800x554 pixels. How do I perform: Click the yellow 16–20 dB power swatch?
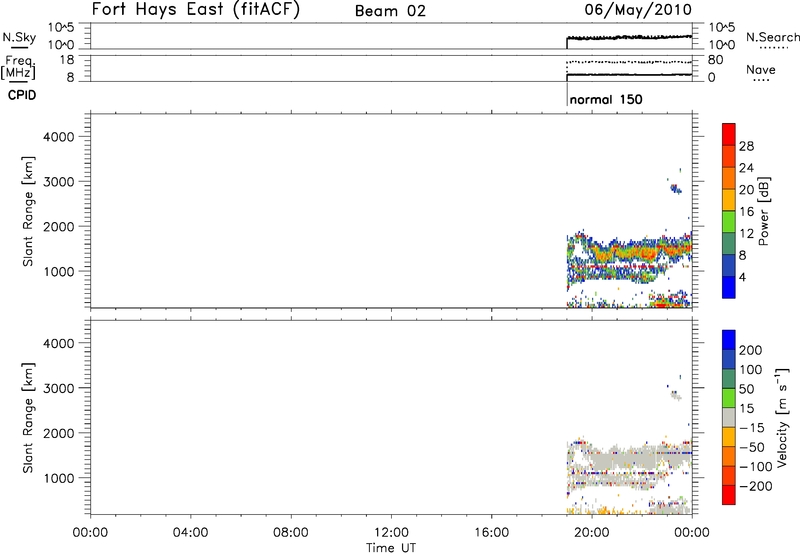point(729,199)
